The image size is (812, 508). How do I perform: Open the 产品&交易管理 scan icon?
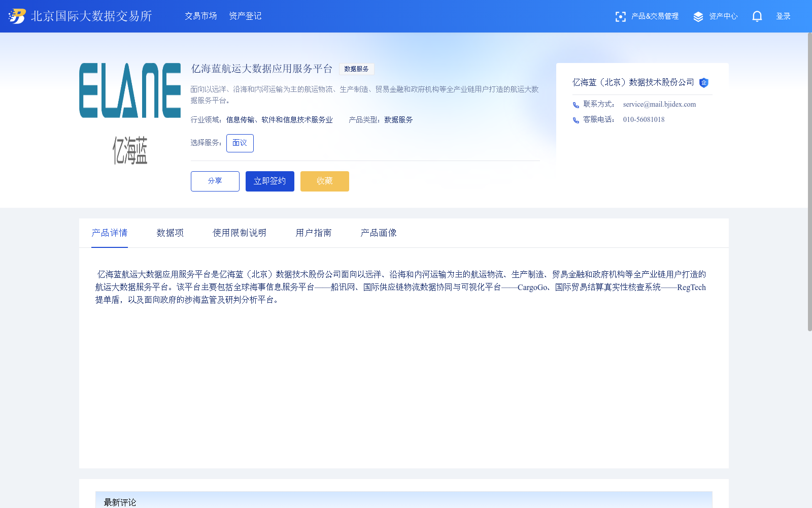[620, 17]
